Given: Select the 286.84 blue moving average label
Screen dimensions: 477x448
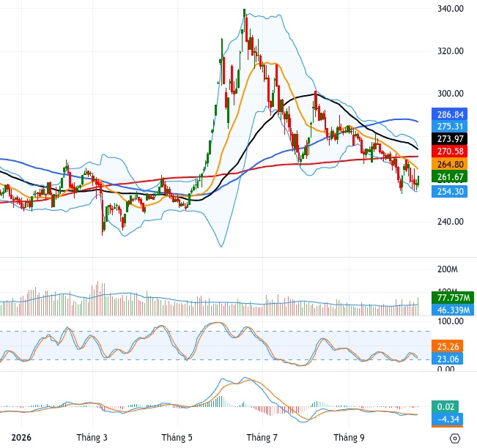Looking at the screenshot, I should [x=449, y=115].
